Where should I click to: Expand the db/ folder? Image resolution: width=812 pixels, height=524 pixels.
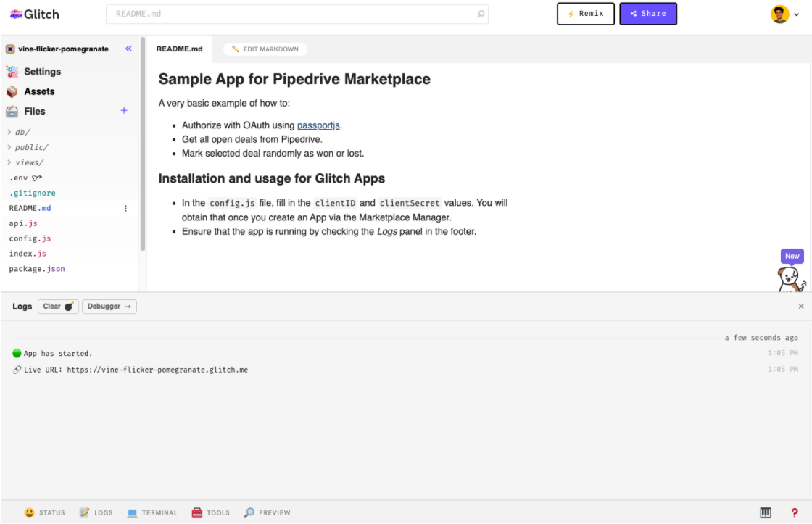[19, 132]
